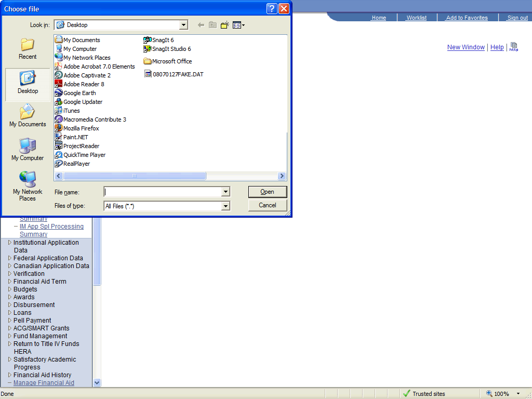Viewport: 532px width, 399px height.
Task: Open My Network Places in the places bar
Action: click(28, 186)
